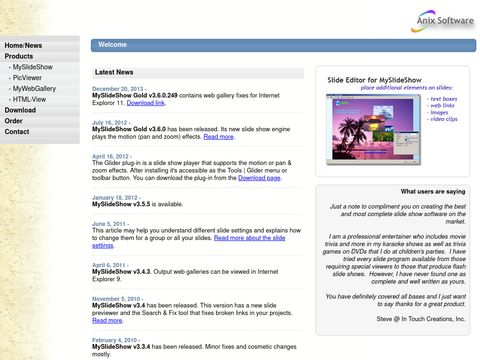Viewport: 480px width, 360px height.
Task: Select the June 5, 2011 date
Action: [109, 224]
